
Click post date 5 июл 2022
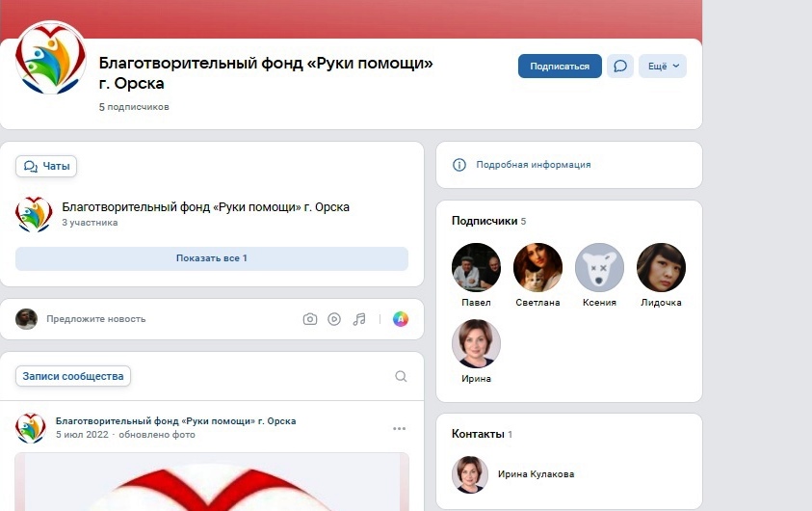[82, 434]
